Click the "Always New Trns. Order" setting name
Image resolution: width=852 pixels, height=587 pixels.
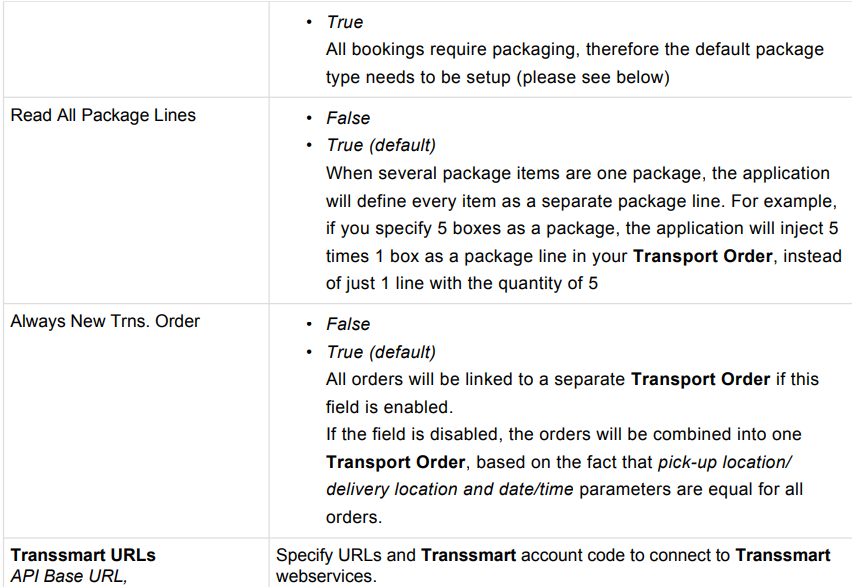[105, 321]
